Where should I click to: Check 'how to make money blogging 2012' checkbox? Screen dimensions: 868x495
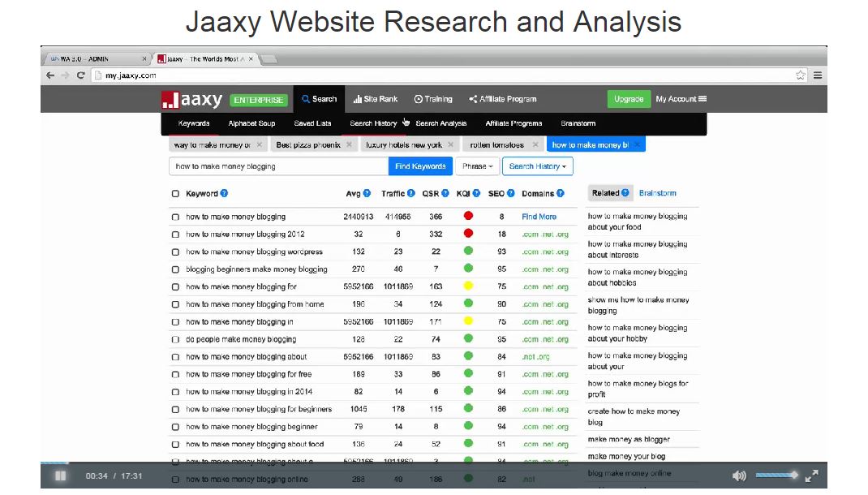tap(175, 235)
